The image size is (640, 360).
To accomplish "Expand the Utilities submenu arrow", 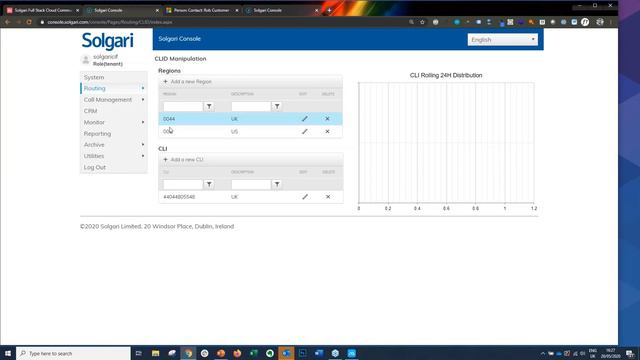I will pos(143,156).
